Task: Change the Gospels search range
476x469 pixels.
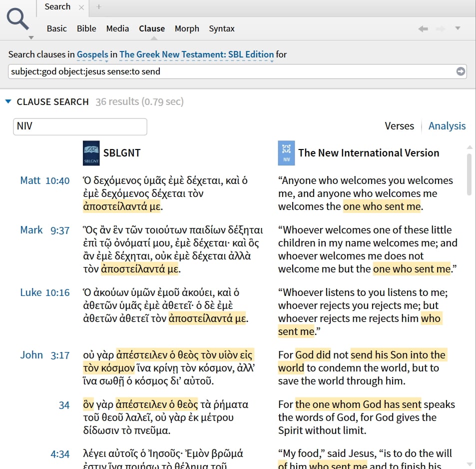Action: [x=92, y=54]
